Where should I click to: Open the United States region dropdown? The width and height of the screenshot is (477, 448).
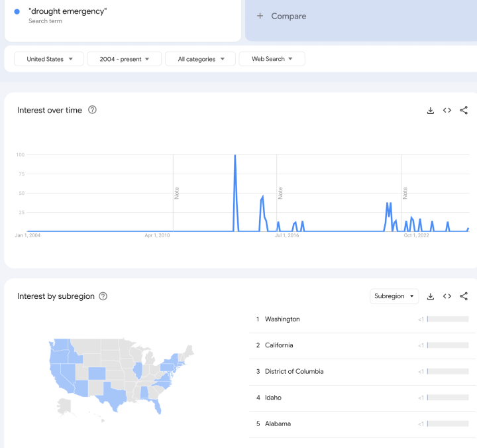[49, 59]
